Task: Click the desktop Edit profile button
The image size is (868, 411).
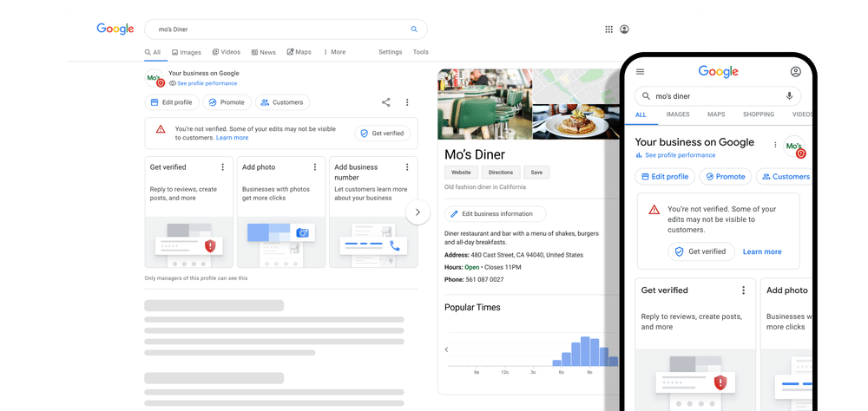Action: coord(171,102)
